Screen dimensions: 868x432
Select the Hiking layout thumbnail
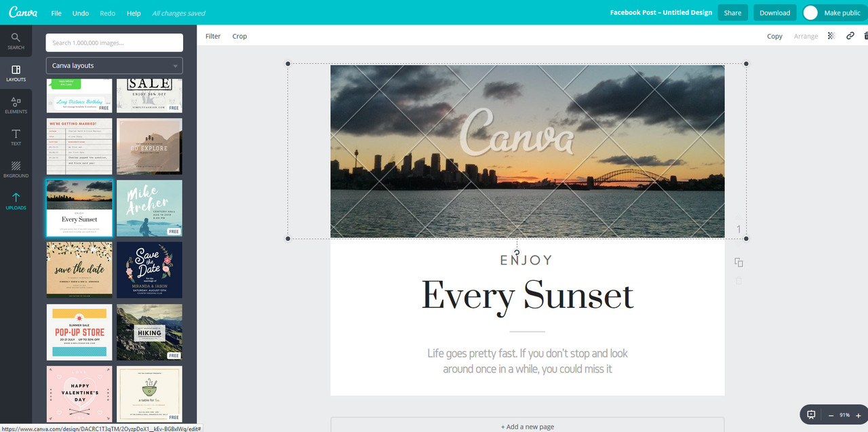tap(149, 332)
